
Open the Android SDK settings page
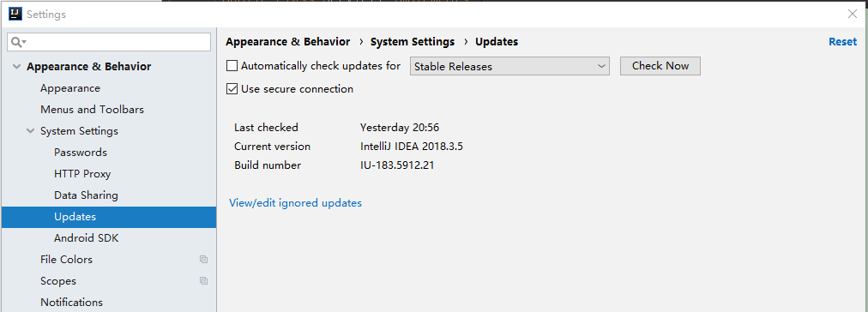pyautogui.click(x=87, y=238)
